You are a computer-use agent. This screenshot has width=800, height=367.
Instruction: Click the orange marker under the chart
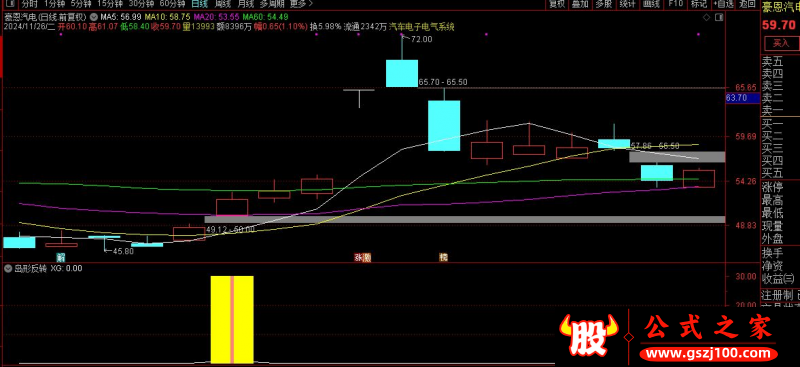[x=443, y=257]
